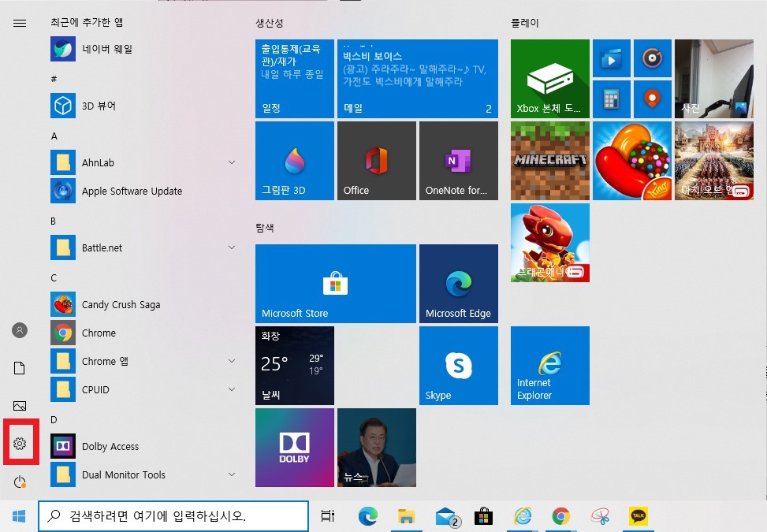Click the 탐색 group title
The height and width of the screenshot is (532, 767).
tap(265, 227)
